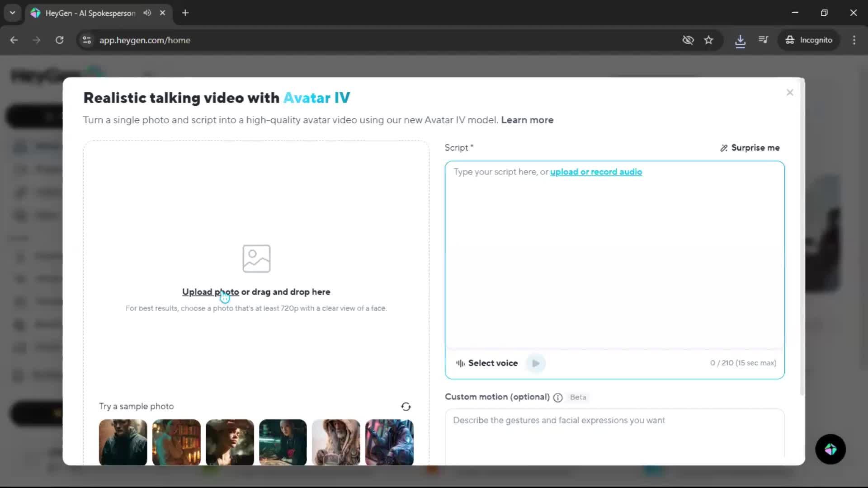
Task: Click the Custom motion info icon
Action: tap(558, 398)
